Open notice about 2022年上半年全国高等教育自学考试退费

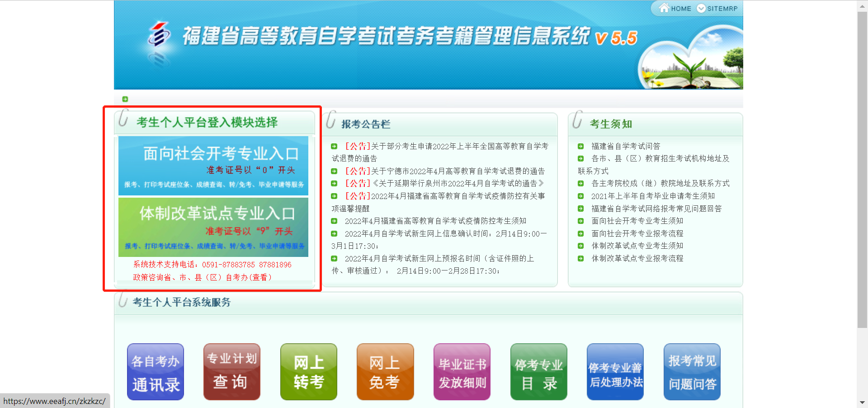point(440,152)
